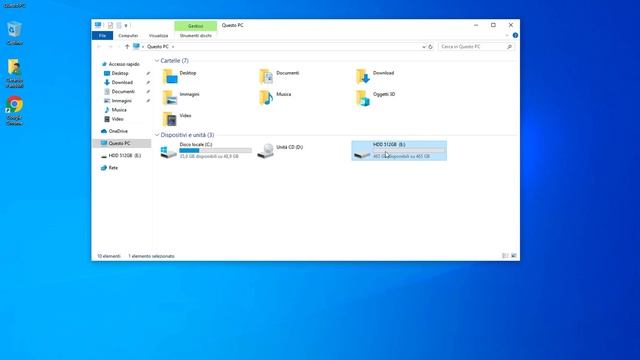Image resolution: width=640 pixels, height=360 pixels.
Task: Click the Questo PC breadcrumb in address bar
Action: pos(158,47)
